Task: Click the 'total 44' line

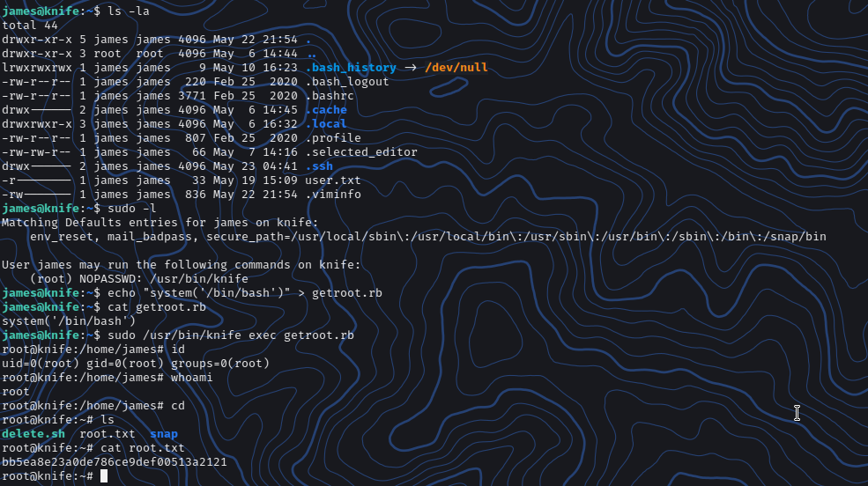Action: pyautogui.click(x=30, y=26)
